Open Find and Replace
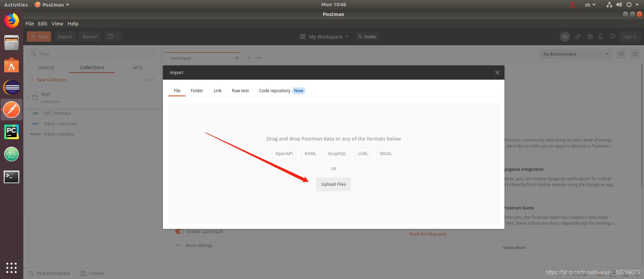Screen dimensions: 644x279 click(49, 273)
